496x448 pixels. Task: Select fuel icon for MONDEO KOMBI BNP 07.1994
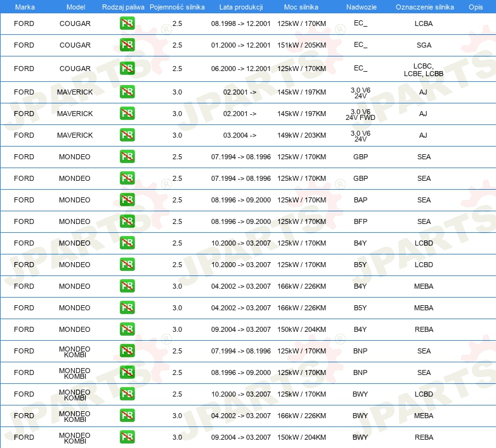(127, 351)
